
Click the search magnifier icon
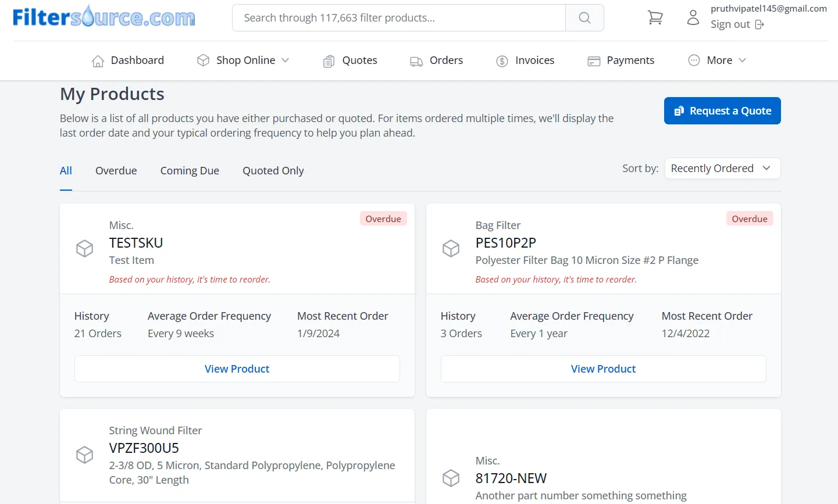coord(584,18)
